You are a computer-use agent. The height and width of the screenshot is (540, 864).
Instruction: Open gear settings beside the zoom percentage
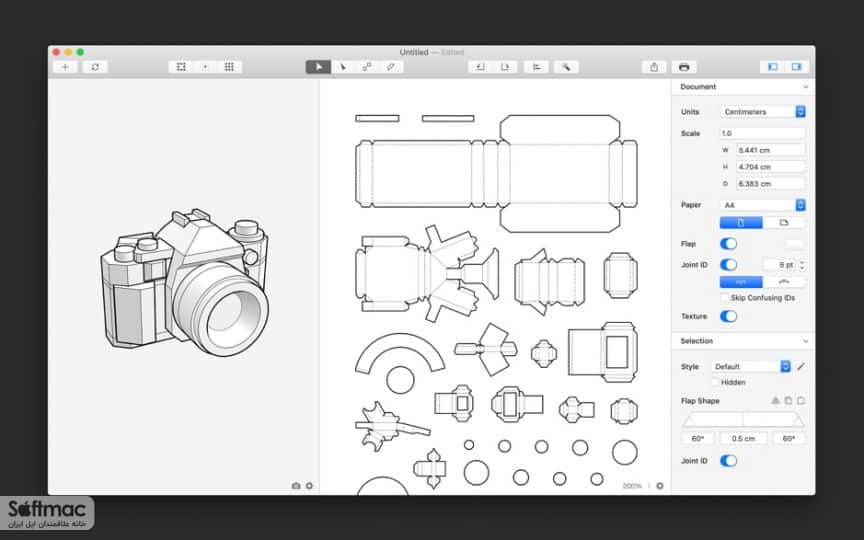[660, 486]
